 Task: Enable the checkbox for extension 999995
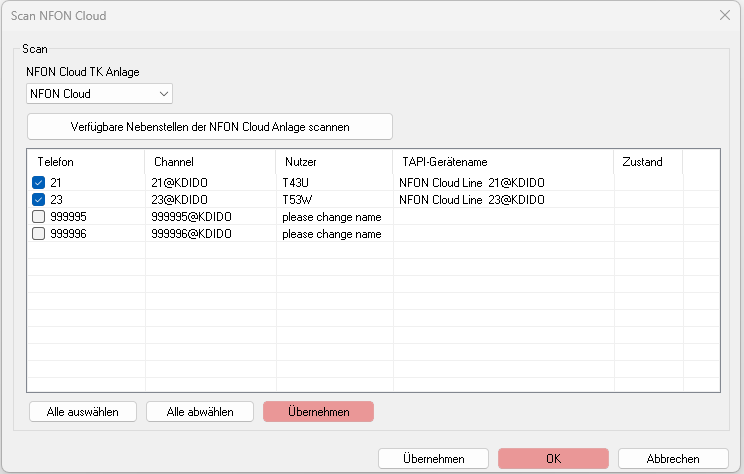(39, 217)
